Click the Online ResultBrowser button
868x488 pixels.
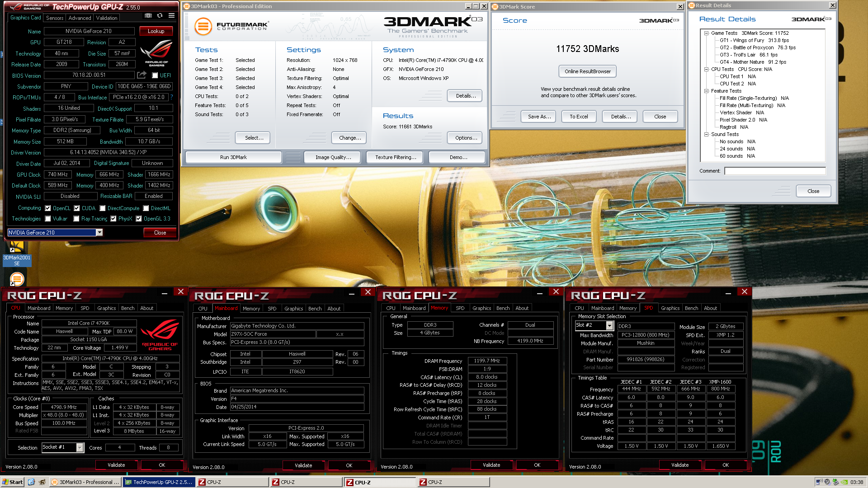(x=588, y=71)
